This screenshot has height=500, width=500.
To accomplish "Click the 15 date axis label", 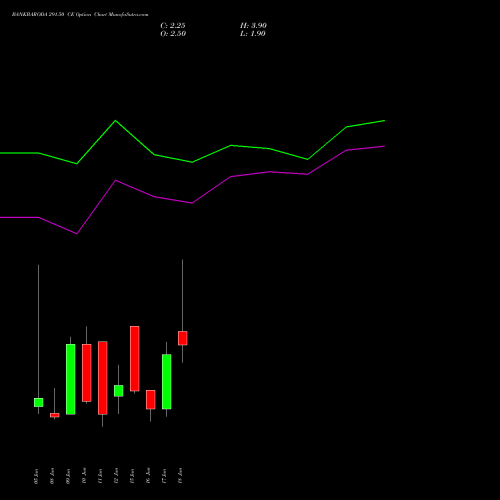I will pyautogui.click(x=132, y=476).
